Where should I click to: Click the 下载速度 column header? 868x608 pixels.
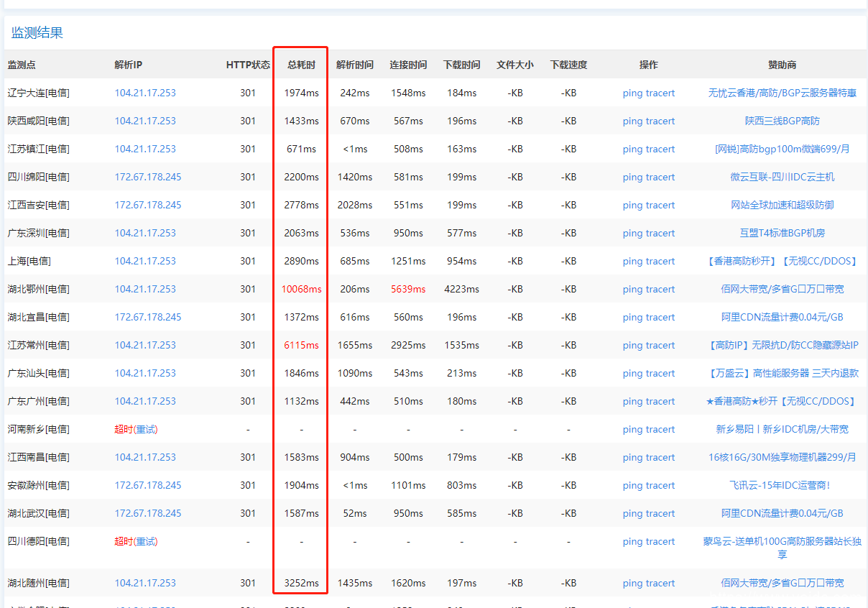point(568,65)
